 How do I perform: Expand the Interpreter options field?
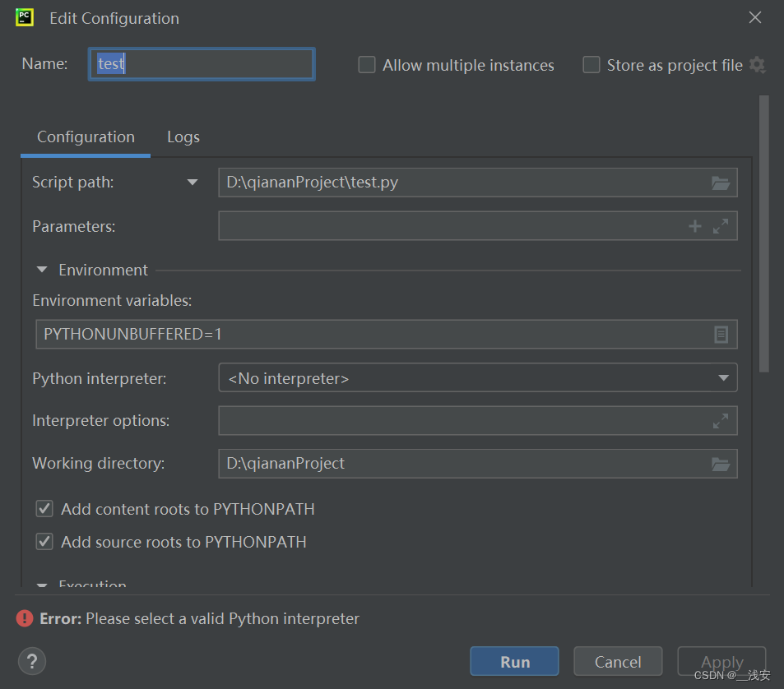coord(721,421)
